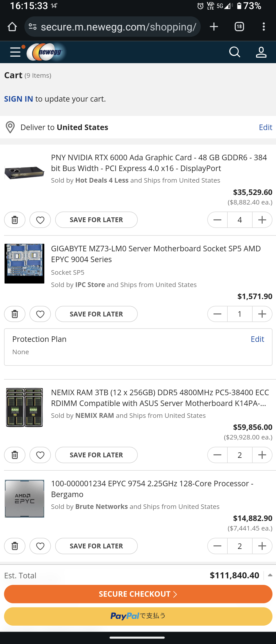The height and width of the screenshot is (644, 276).
Task: Delete the PNY RTX 6000 Ada item
Action: click(x=15, y=220)
